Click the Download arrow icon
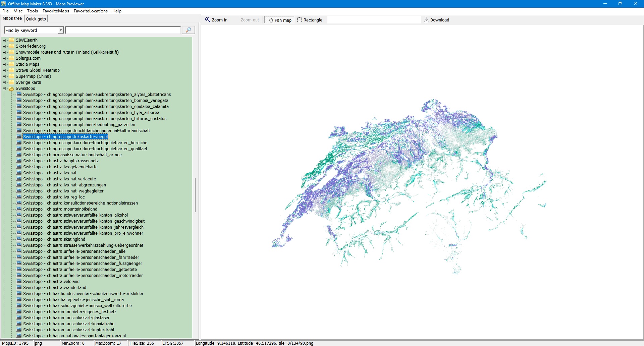 pyautogui.click(x=426, y=20)
